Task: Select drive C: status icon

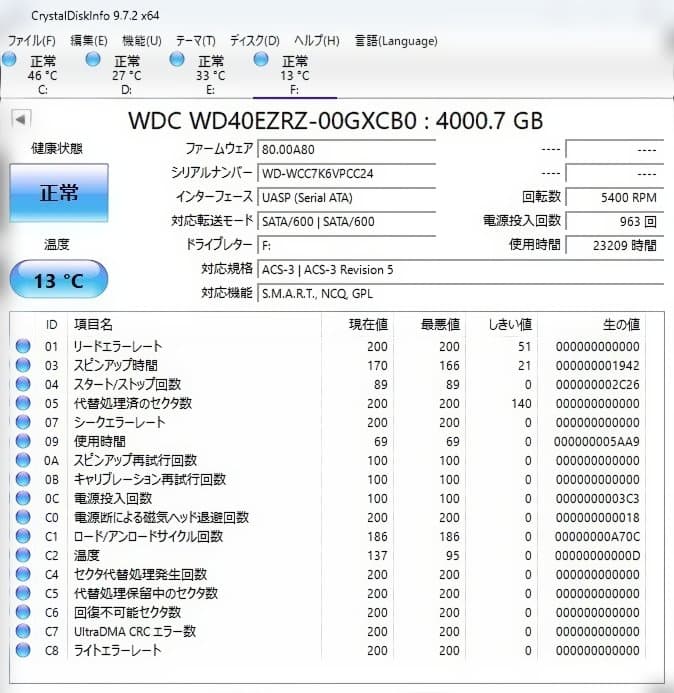Action: [x=9, y=59]
